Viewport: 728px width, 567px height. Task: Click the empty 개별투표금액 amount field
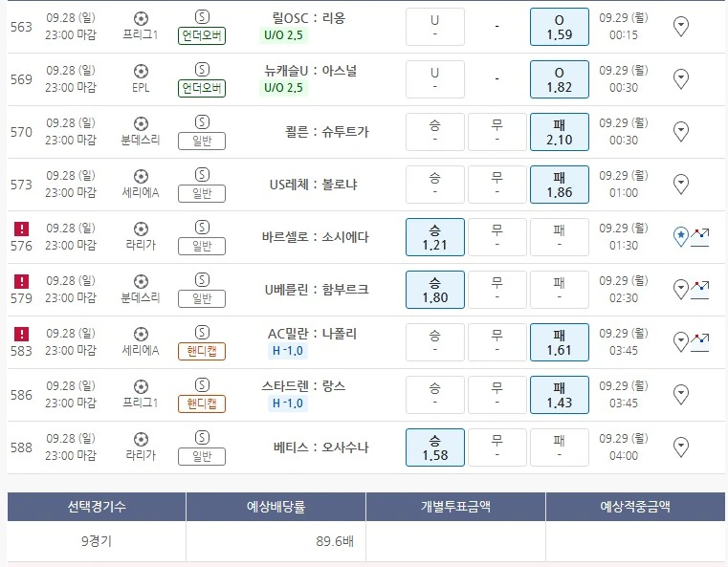pos(455,541)
